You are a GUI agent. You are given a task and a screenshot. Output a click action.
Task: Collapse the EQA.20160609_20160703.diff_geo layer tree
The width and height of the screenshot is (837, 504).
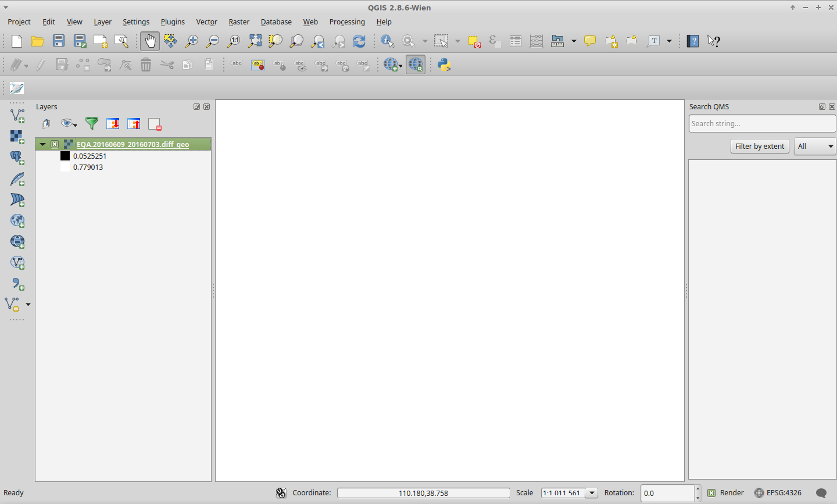click(42, 144)
